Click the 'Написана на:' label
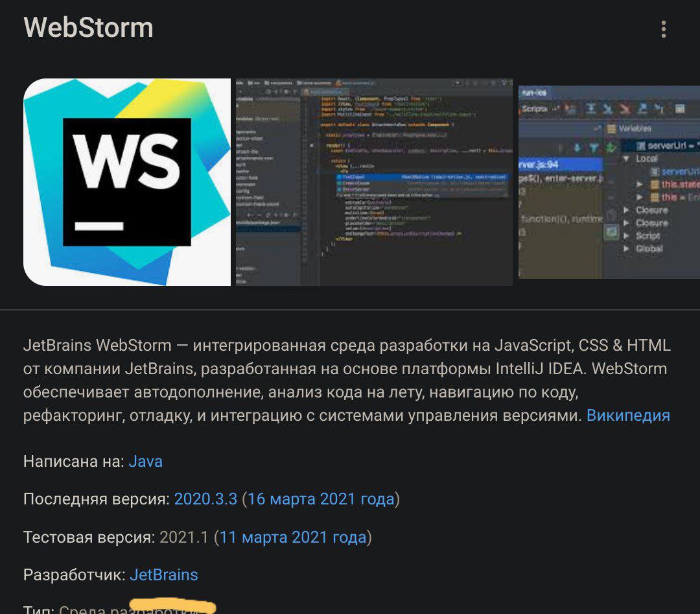This screenshot has width=700, height=614. point(74,461)
